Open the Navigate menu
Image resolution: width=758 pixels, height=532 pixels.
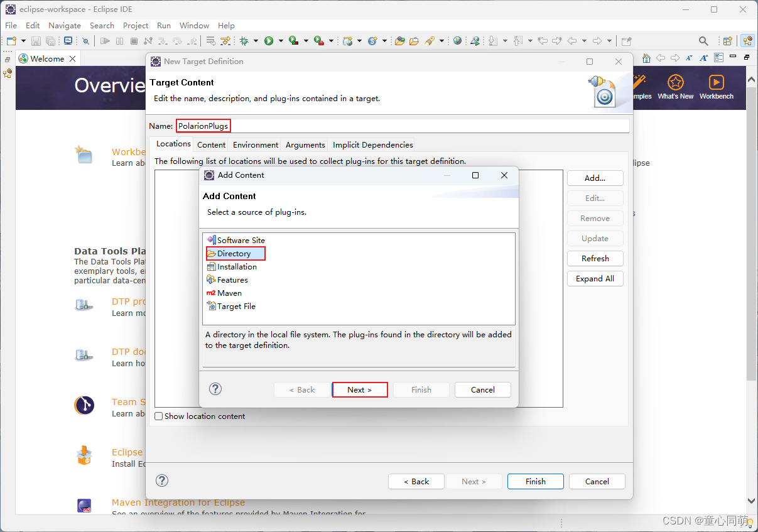click(65, 26)
